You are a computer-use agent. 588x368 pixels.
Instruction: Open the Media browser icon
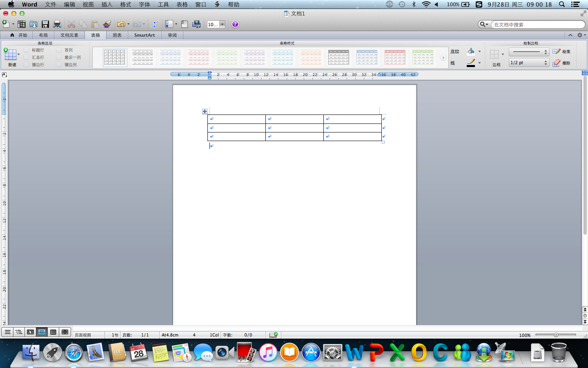(196, 24)
